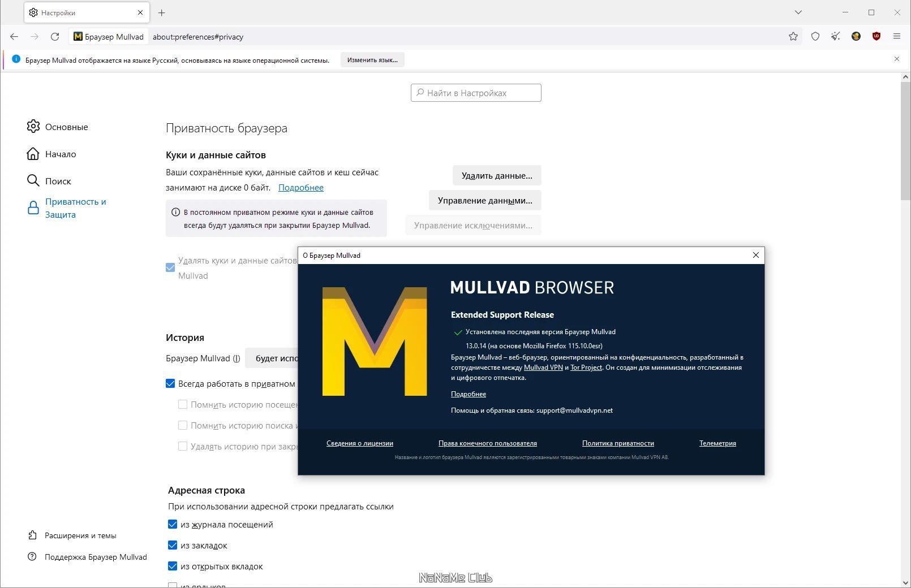Toggle Удалять куки и данные сайтов checkbox

170,267
